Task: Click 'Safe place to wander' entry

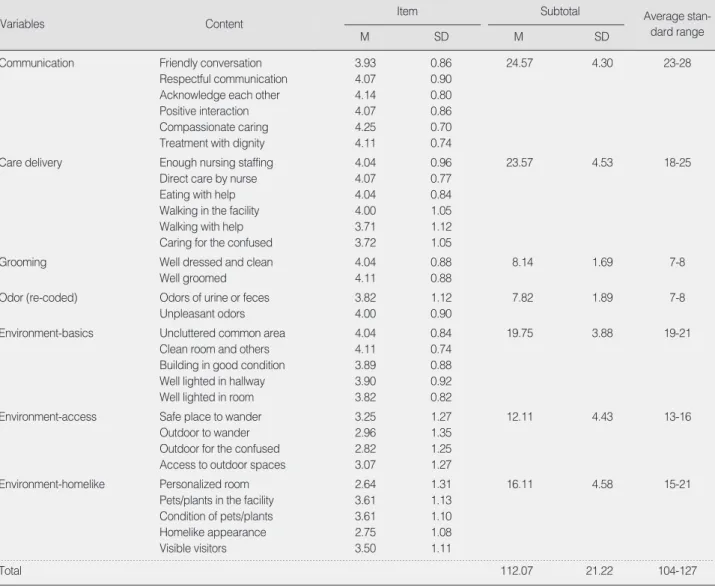Action: 210,416
